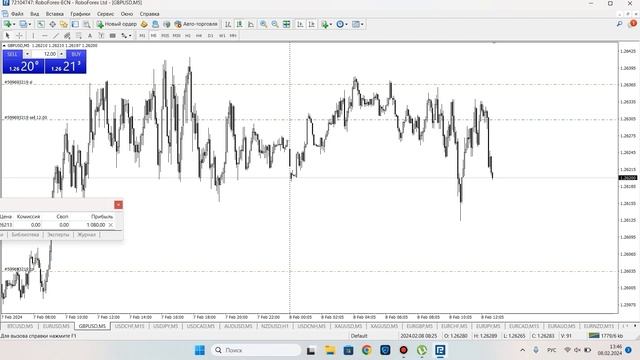Pick the vertical line drawing tool
The width and height of the screenshot is (640, 360).
(x=33, y=36)
